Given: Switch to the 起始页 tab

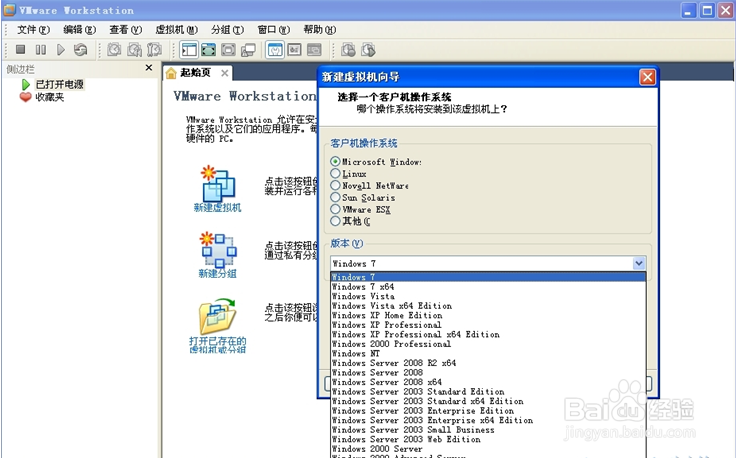Looking at the screenshot, I should [196, 73].
